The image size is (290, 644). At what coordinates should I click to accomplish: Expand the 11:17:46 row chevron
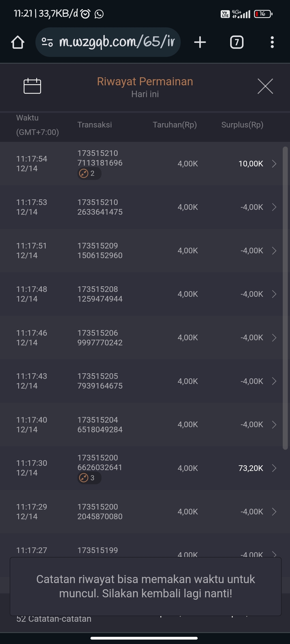point(274,338)
